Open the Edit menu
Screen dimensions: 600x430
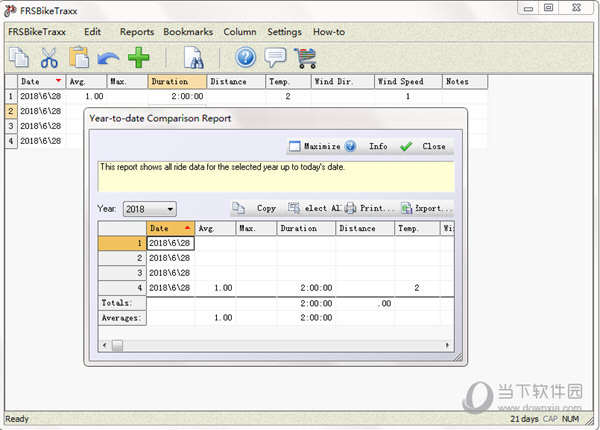coord(92,32)
